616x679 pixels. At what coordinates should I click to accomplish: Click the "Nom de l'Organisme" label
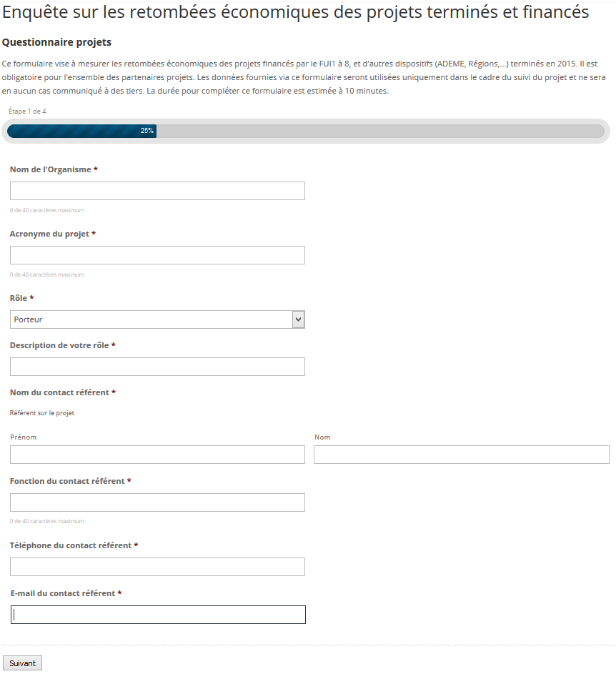(51, 169)
